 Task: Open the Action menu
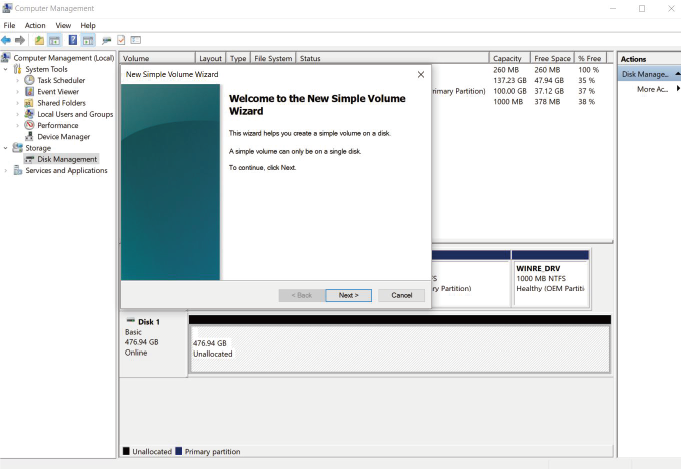(35, 25)
